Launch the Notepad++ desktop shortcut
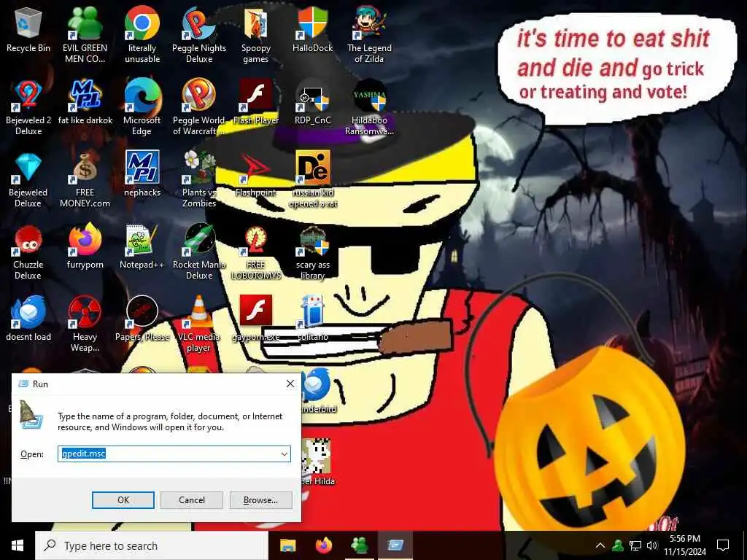Screen dimensions: 747x560 (x=142, y=246)
